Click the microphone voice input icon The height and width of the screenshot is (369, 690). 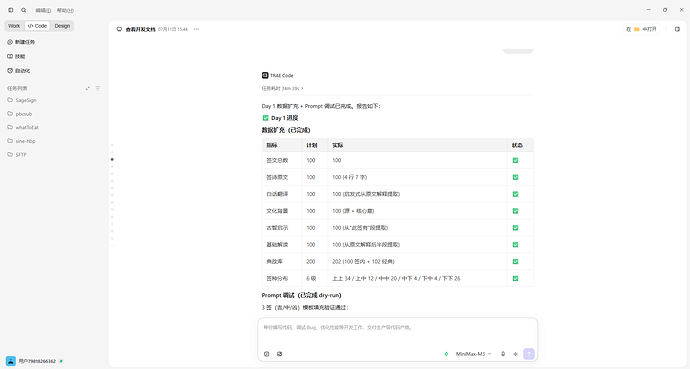(503, 354)
